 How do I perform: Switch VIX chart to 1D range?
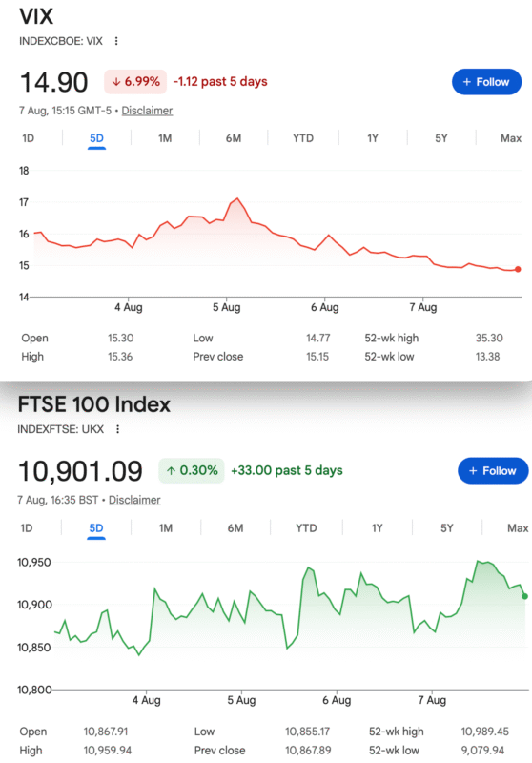pyautogui.click(x=29, y=138)
